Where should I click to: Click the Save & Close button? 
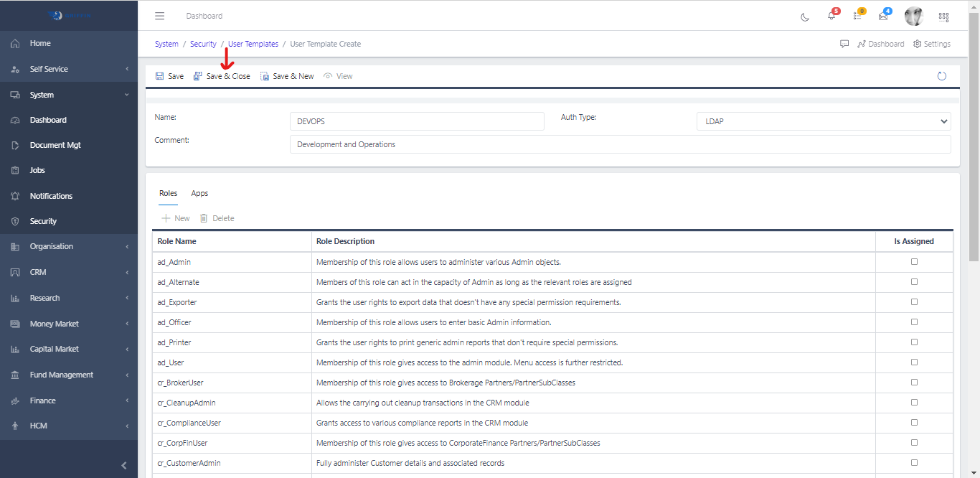click(x=222, y=76)
